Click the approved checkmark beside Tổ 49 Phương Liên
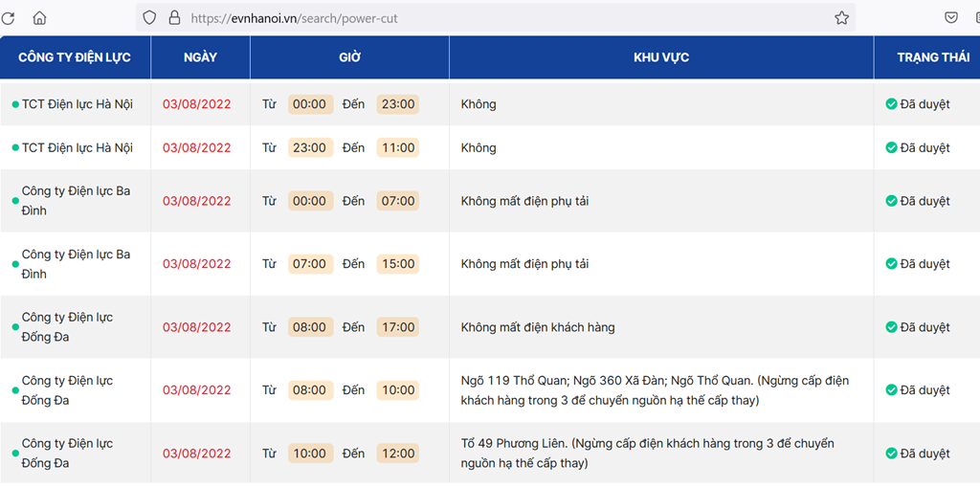980x487 pixels. point(891,454)
